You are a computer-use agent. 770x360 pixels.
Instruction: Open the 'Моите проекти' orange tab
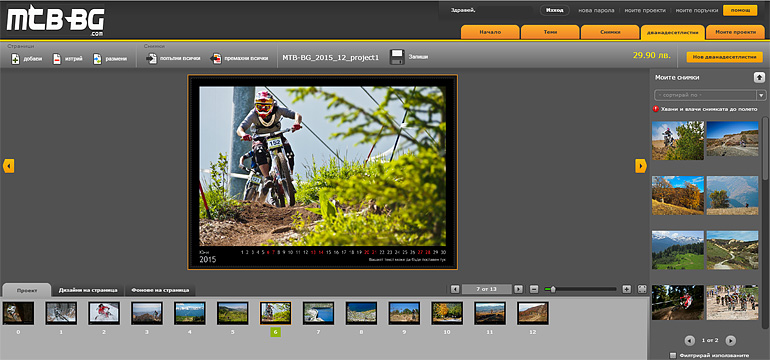pos(735,32)
